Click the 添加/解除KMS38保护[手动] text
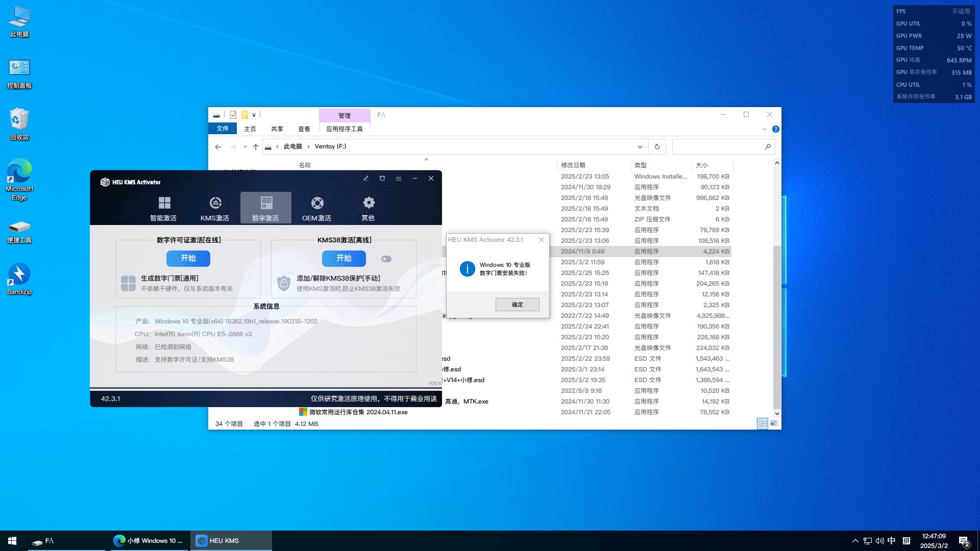The height and width of the screenshot is (551, 980). pos(338,278)
